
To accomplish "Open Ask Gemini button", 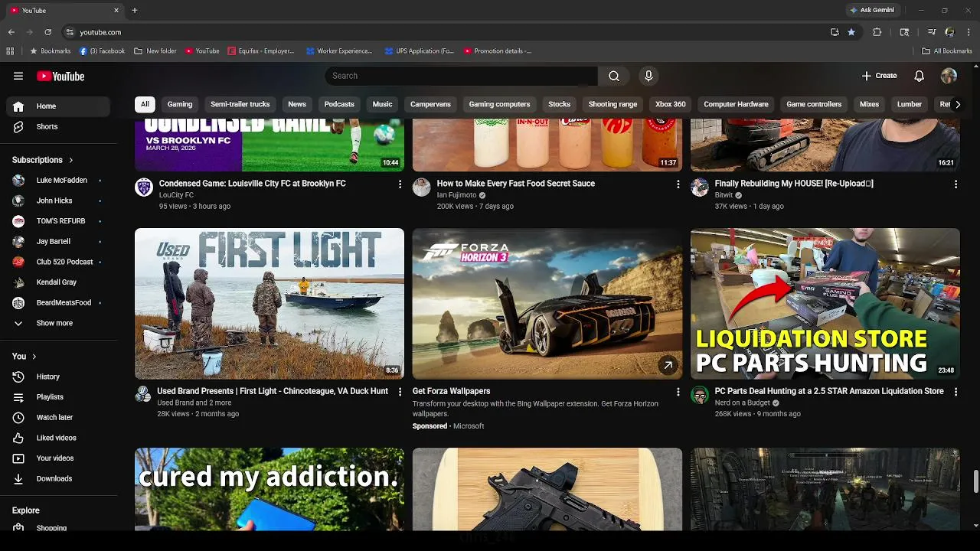I will point(872,10).
